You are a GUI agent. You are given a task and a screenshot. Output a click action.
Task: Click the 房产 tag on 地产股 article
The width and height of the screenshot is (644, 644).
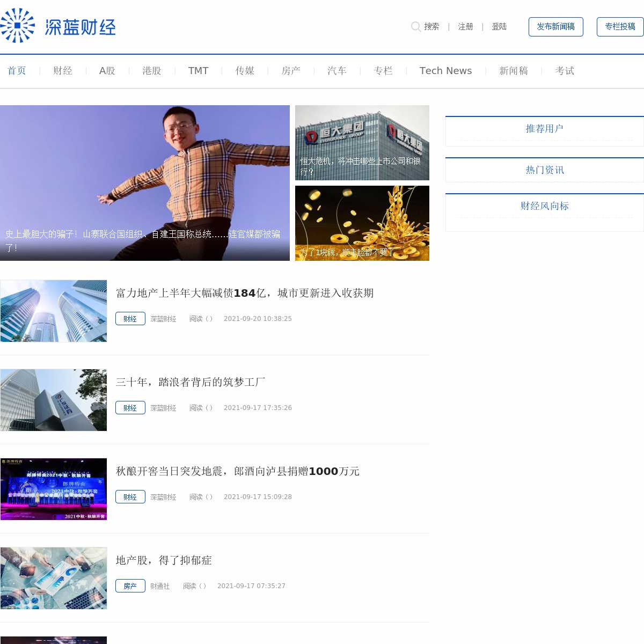click(x=130, y=586)
